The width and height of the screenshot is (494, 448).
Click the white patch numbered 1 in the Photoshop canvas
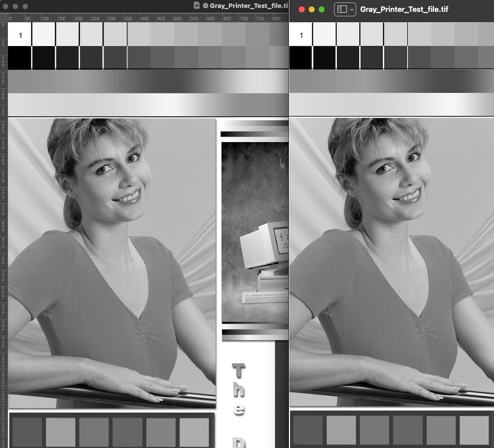point(19,34)
